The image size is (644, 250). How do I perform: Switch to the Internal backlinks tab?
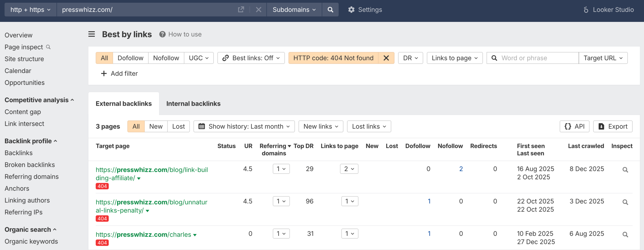tap(193, 103)
